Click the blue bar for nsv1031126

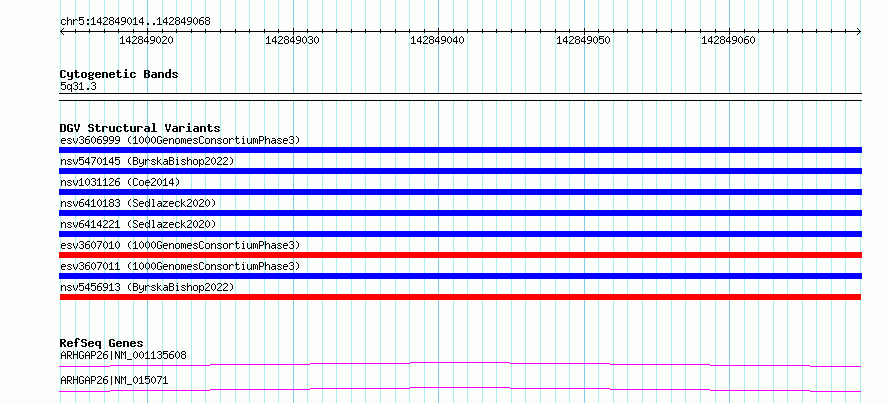460,192
